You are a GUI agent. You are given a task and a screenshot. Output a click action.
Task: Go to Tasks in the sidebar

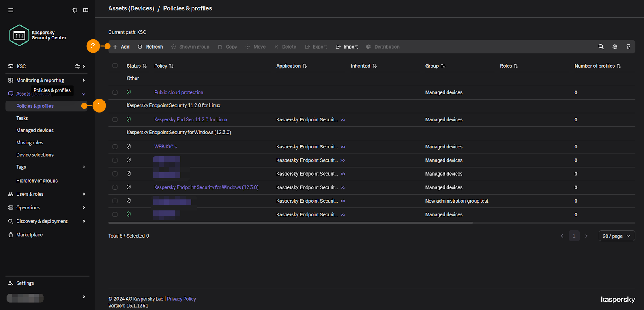[22, 118]
